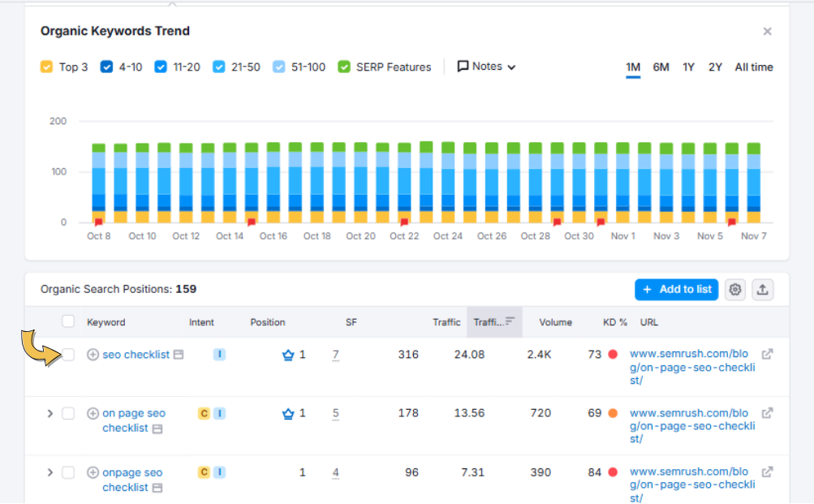Click the red note flag at Oct 15
This screenshot has height=504, width=814.
click(252, 222)
